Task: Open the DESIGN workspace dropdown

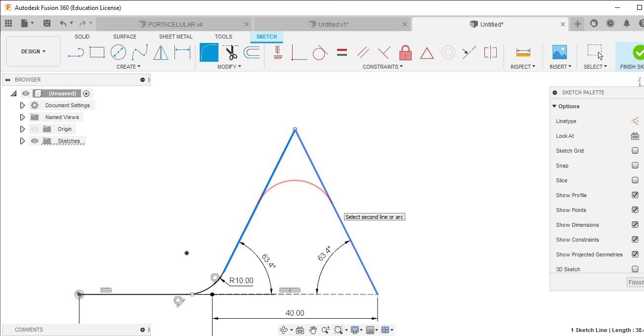Action: (33, 51)
